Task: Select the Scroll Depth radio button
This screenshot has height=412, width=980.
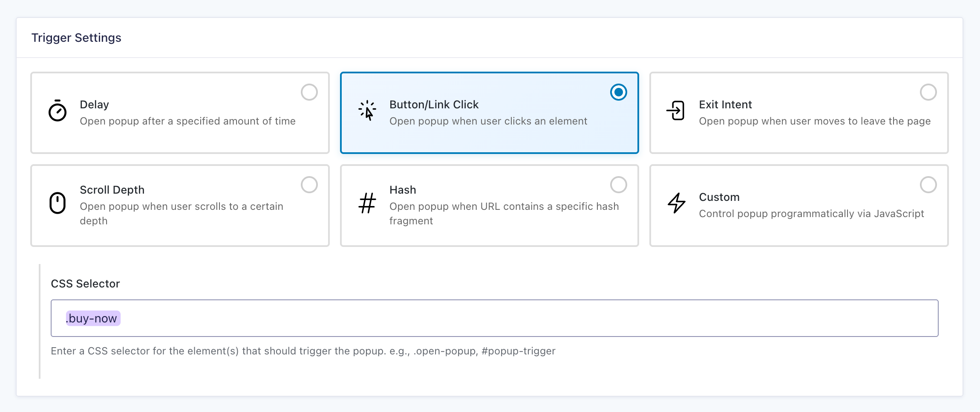Action: 309,185
